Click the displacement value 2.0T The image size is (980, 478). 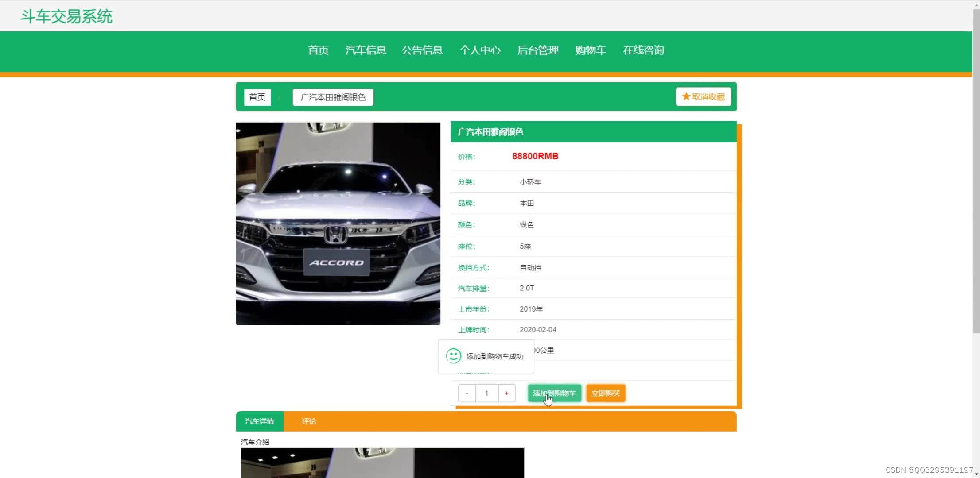[527, 288]
